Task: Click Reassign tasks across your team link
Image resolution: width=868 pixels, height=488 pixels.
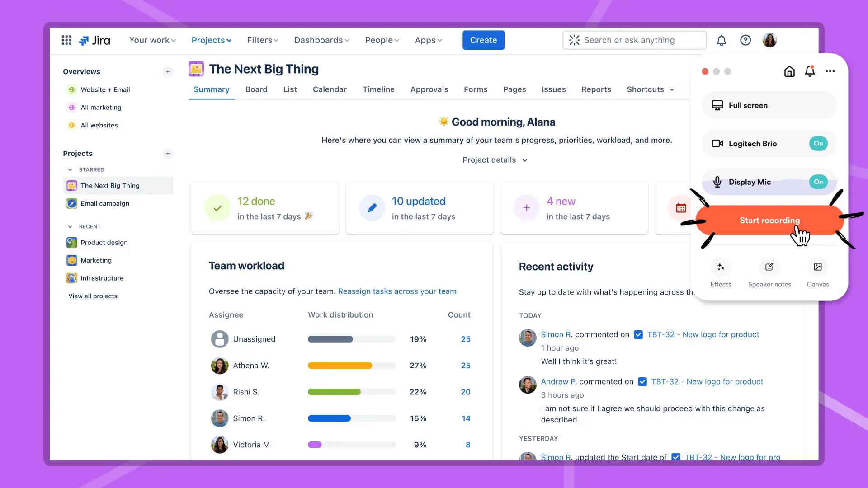Action: coord(397,291)
